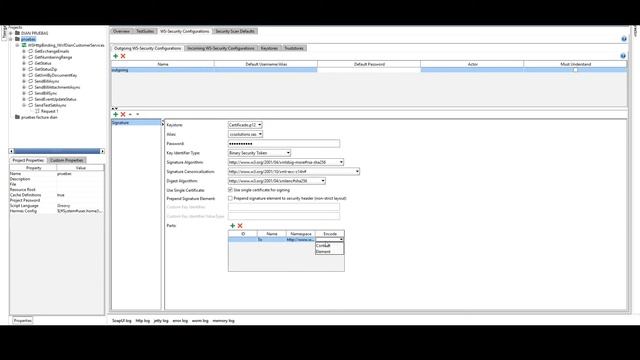
Task: Delete the selected signature part
Action: [240, 225]
